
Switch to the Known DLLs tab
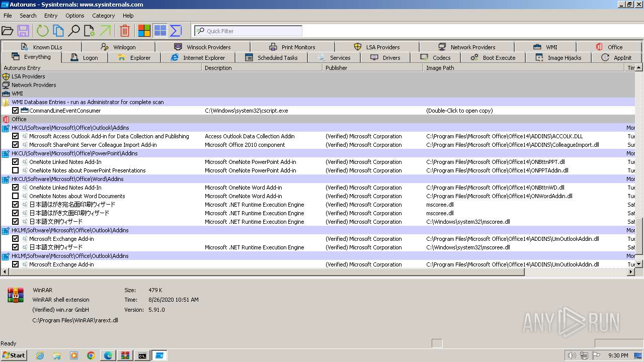tap(42, 47)
